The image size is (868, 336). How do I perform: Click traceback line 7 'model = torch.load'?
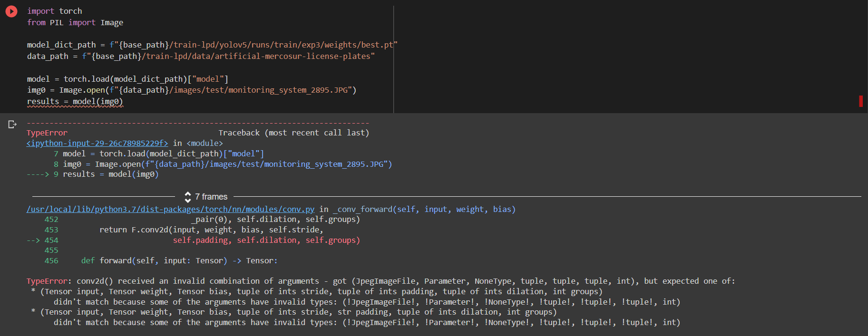coord(163,154)
